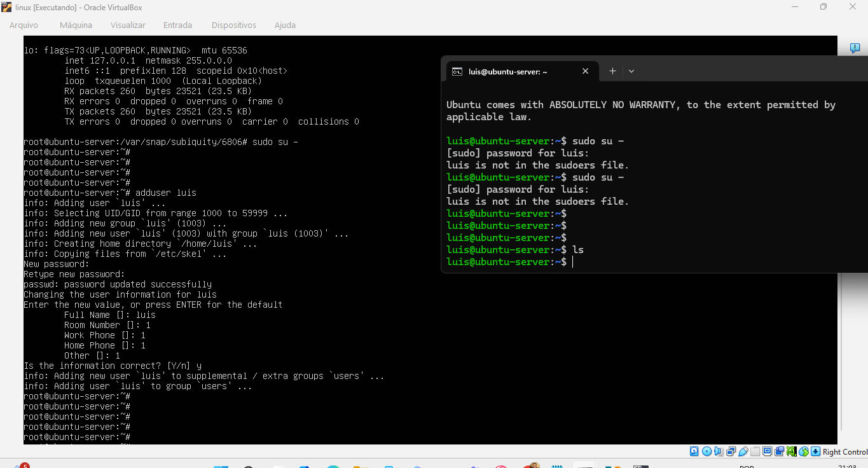
Task: Click the optical disc drive status icon
Action: click(707, 451)
